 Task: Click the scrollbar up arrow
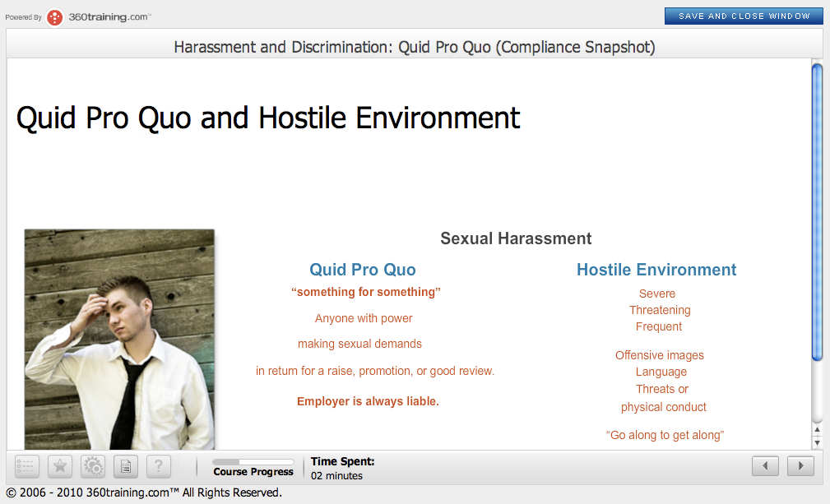pos(817,430)
